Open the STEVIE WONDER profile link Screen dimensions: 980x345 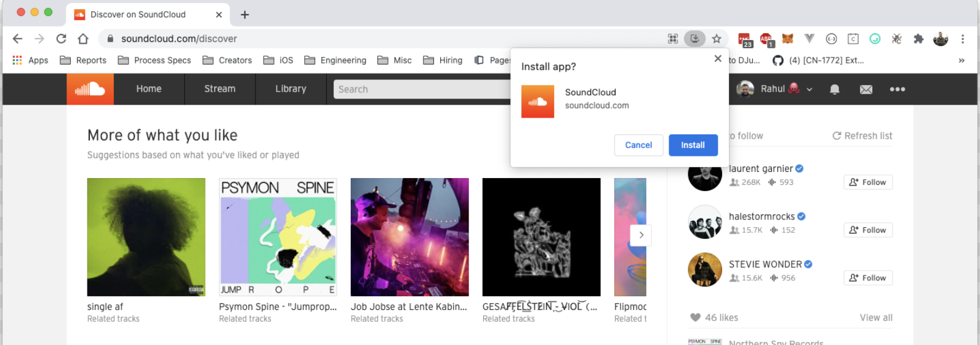pos(765,264)
